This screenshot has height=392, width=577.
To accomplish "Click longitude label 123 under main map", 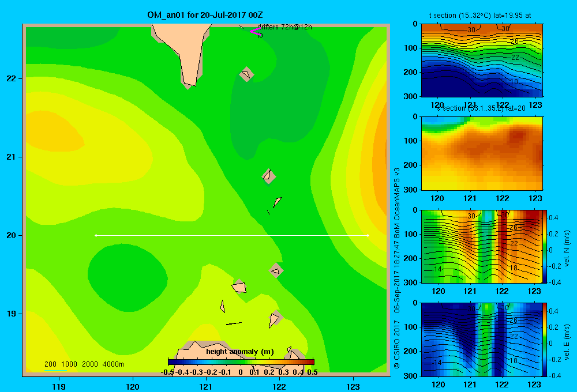I will click(x=353, y=386).
